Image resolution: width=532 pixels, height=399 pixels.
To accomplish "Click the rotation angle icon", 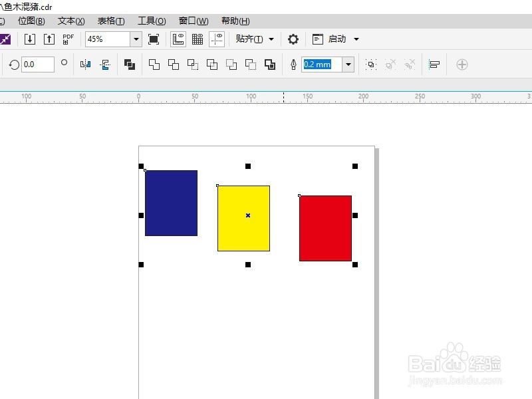I will [x=14, y=65].
